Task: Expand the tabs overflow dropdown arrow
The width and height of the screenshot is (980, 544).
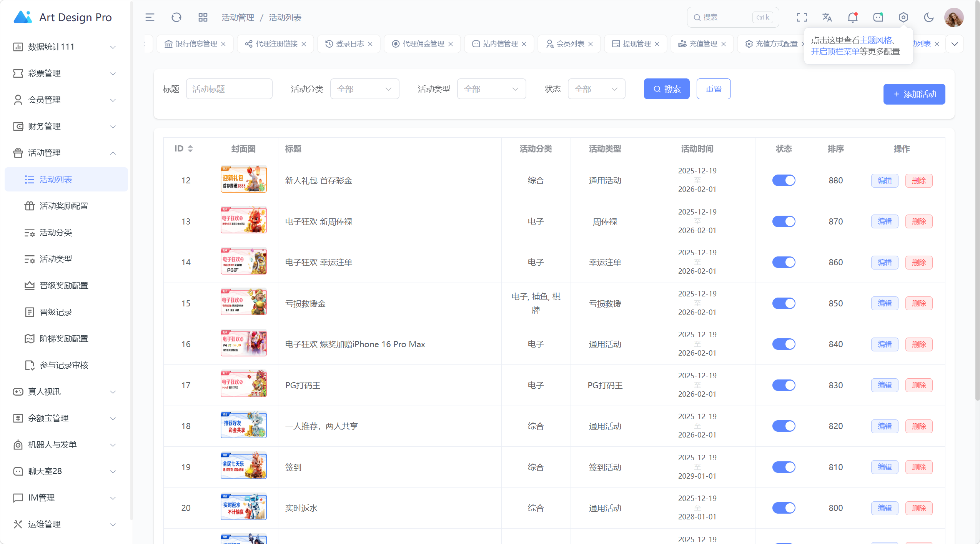Action: click(x=955, y=44)
